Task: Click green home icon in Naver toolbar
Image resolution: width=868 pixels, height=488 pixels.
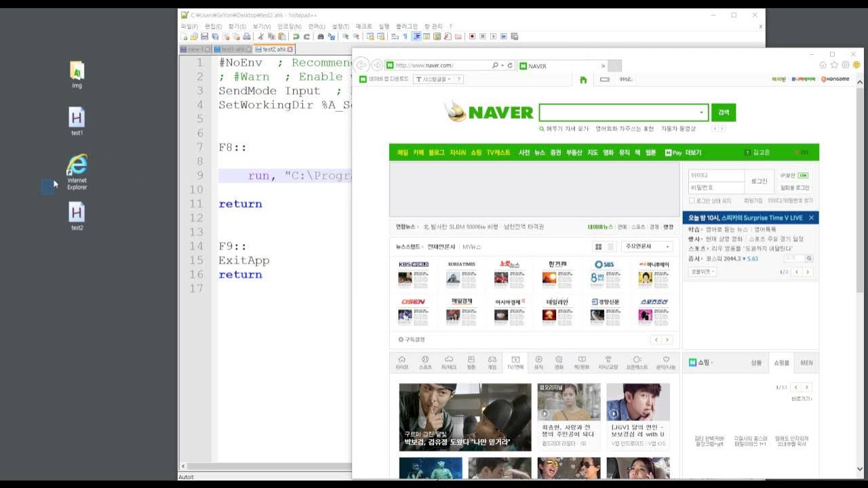Action: (x=583, y=79)
